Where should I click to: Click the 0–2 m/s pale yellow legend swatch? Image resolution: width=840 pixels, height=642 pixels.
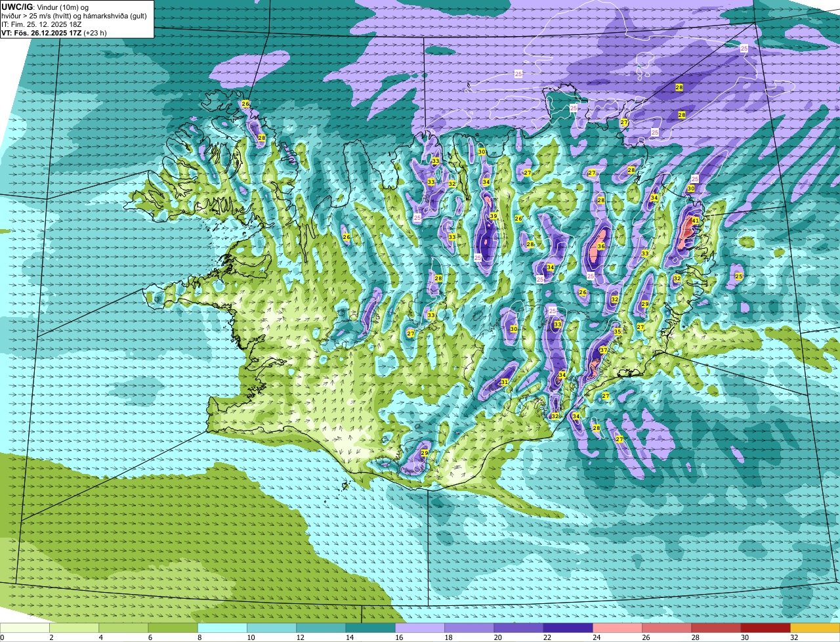click(x=25, y=628)
